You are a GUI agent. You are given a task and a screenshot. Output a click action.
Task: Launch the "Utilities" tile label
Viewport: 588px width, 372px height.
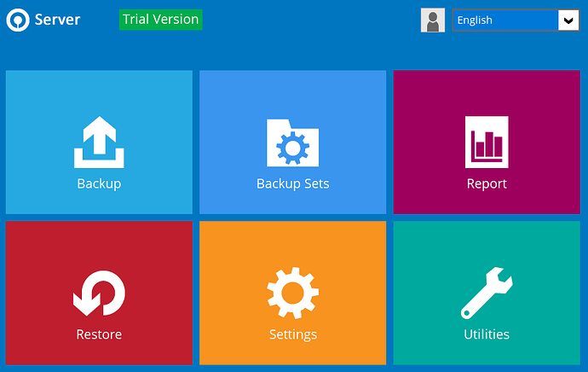pyautogui.click(x=487, y=334)
